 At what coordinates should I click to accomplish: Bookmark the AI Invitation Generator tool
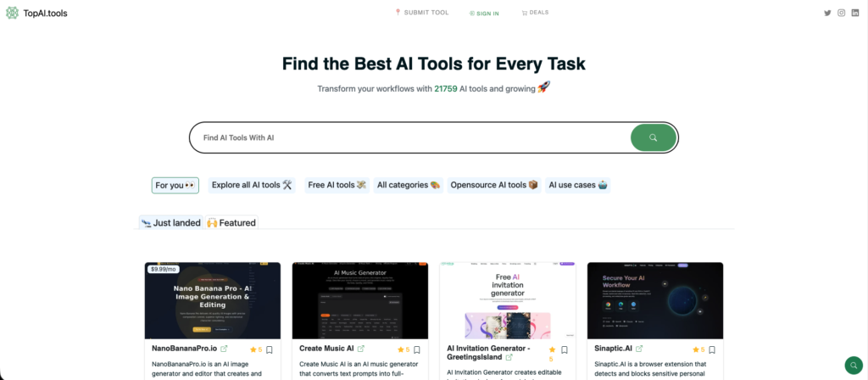click(564, 349)
